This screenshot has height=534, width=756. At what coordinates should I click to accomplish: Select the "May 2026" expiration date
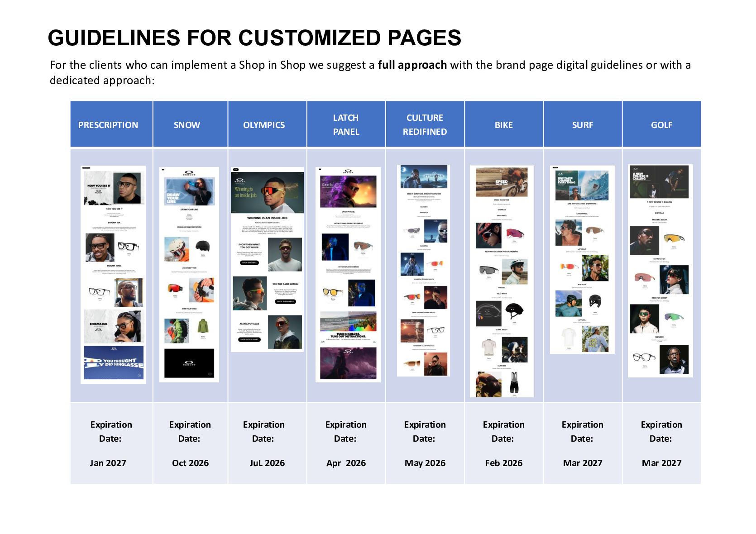[425, 463]
